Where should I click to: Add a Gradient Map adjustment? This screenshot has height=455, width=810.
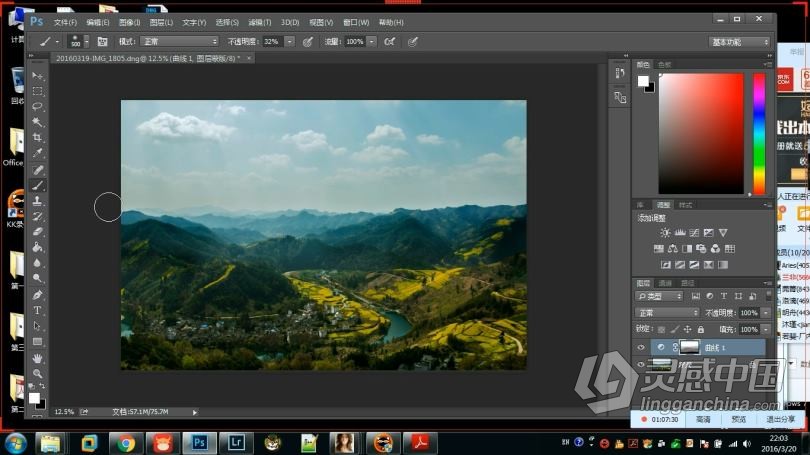click(723, 265)
